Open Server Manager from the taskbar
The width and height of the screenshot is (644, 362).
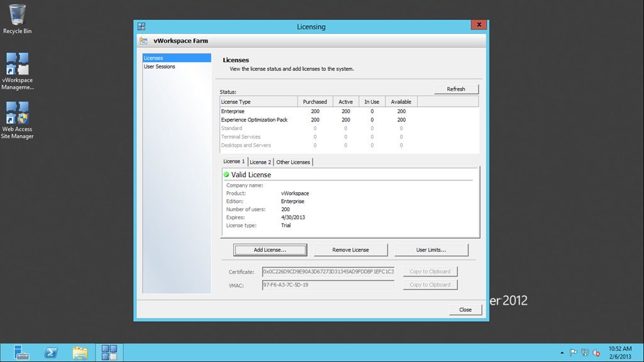[x=21, y=353]
